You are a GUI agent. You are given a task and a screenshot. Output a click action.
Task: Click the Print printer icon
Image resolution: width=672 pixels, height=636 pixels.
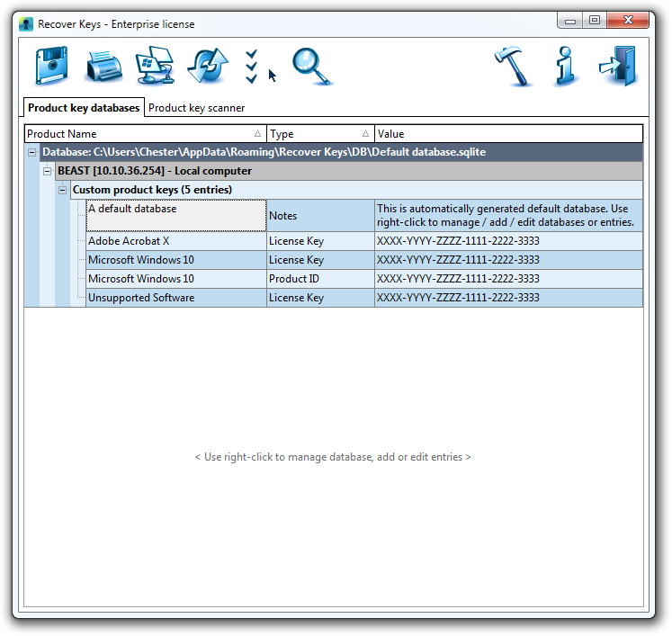click(x=104, y=66)
